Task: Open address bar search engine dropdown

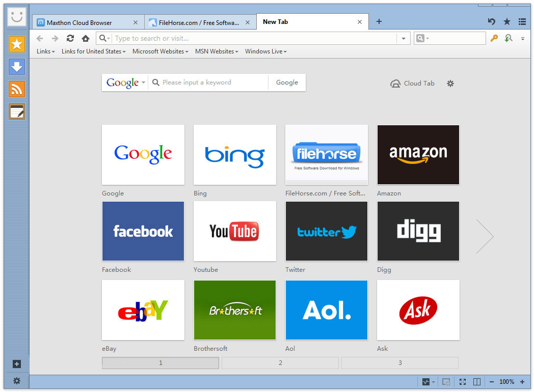Action: click(x=104, y=39)
